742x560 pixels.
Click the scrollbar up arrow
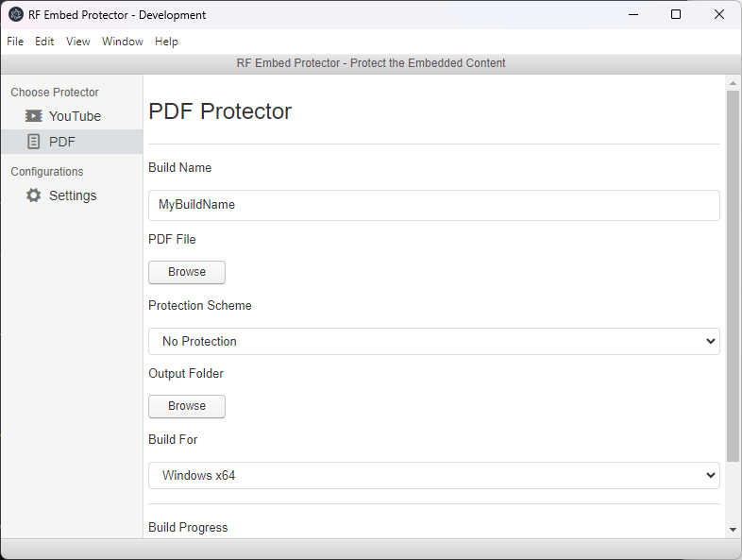pyautogui.click(x=733, y=83)
